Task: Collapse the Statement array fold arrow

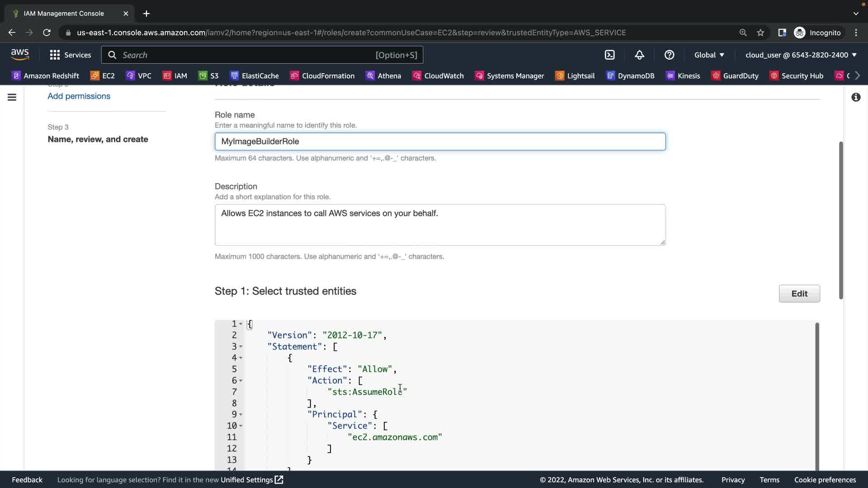Action: 241,347
